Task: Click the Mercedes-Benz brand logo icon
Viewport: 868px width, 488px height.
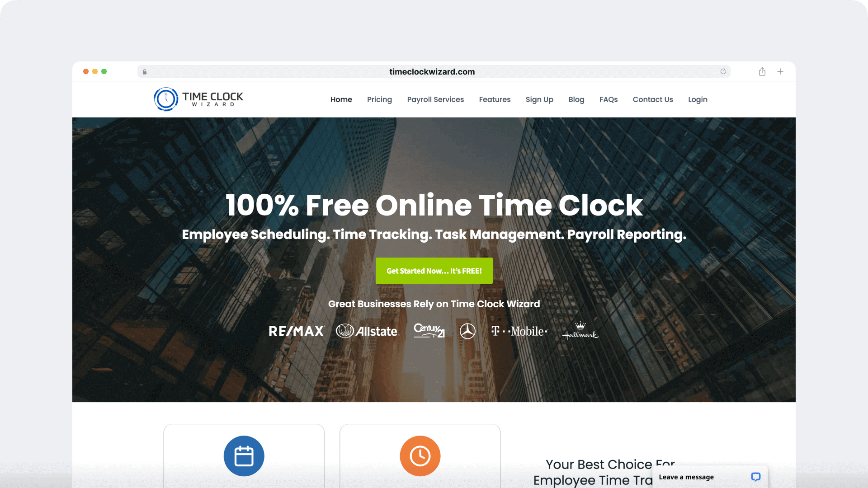Action: [x=468, y=331]
